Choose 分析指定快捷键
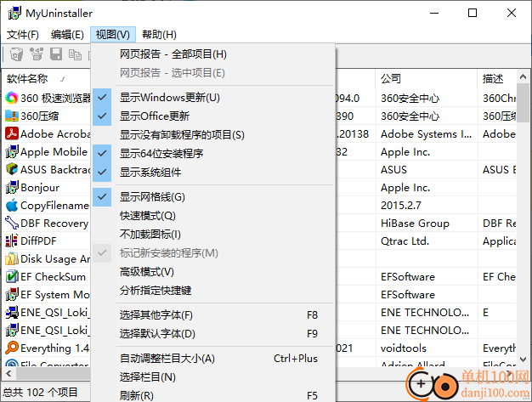This screenshot has width=532, height=402. tap(213, 291)
